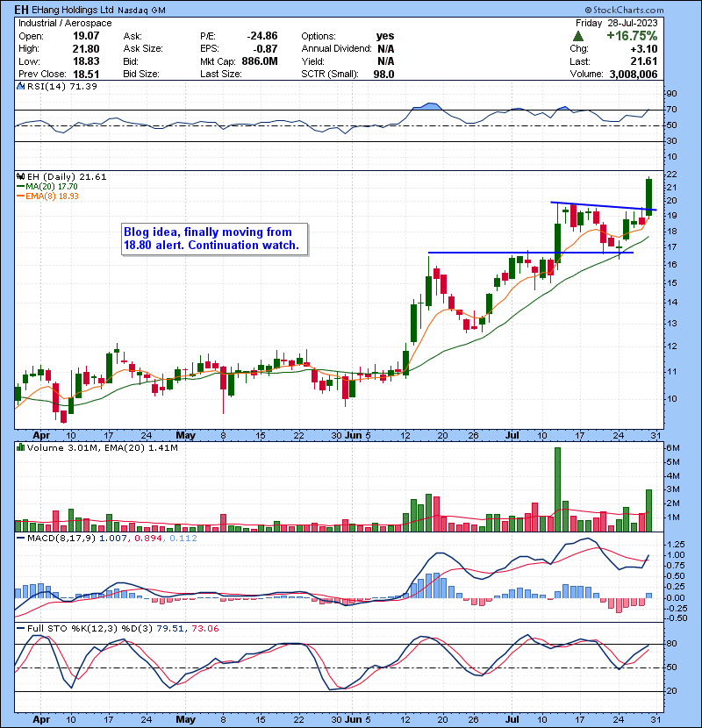This screenshot has height=728, width=702.
Task: Click the EPS value -0.87
Action: tap(265, 49)
